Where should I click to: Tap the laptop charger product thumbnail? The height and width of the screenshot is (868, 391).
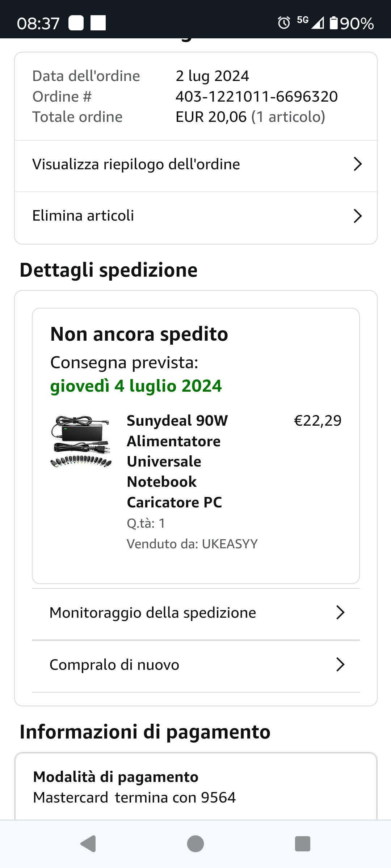[81, 442]
